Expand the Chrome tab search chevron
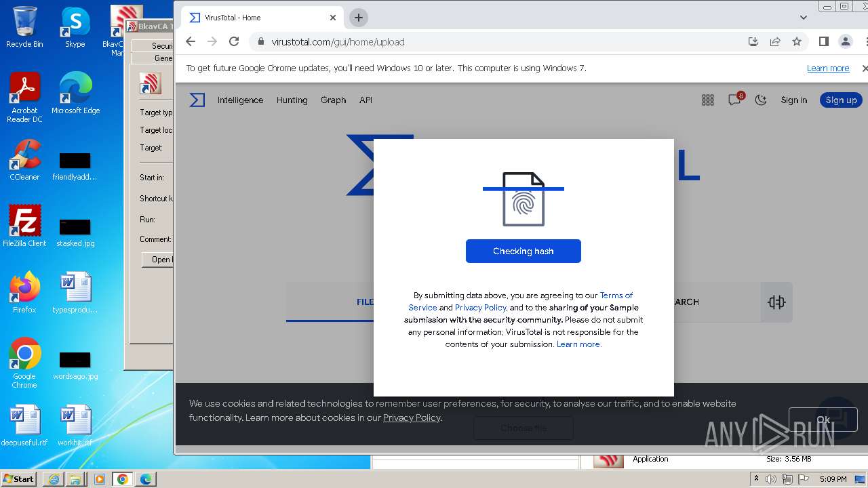 [804, 18]
